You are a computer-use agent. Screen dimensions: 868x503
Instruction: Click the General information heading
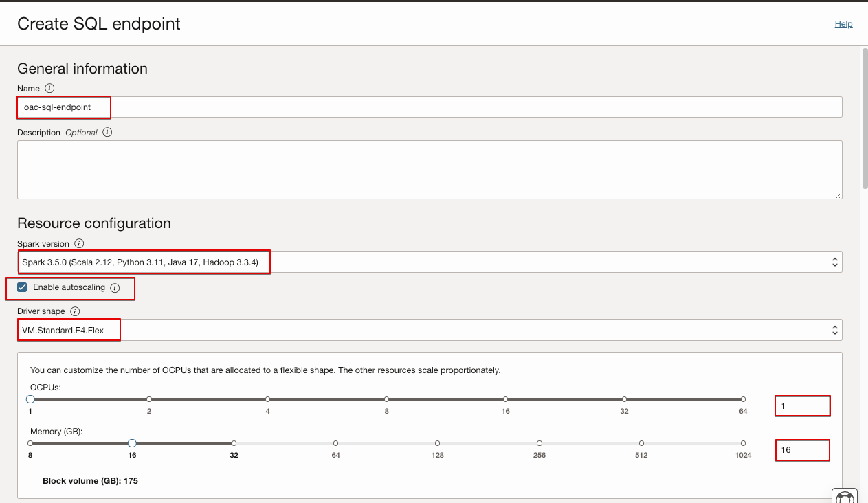(x=82, y=69)
